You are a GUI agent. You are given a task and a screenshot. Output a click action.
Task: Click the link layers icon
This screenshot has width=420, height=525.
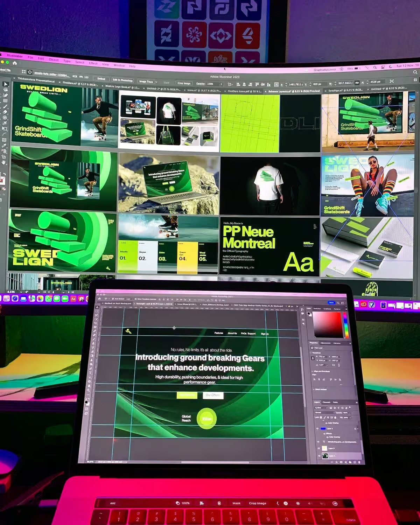pos(332,462)
